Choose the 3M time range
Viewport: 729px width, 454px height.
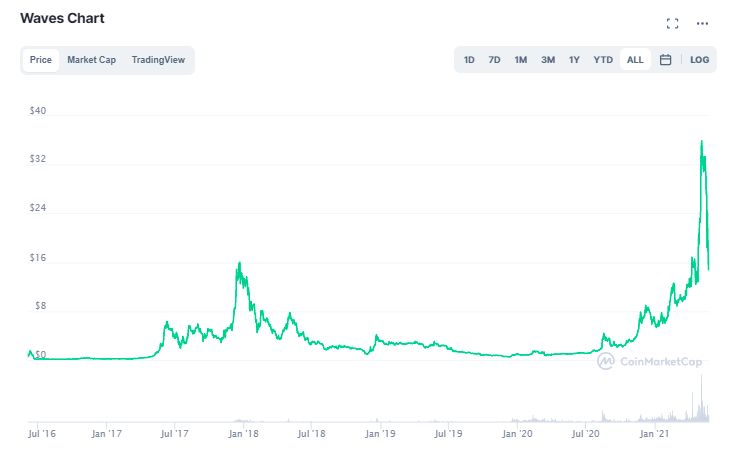(x=548, y=60)
